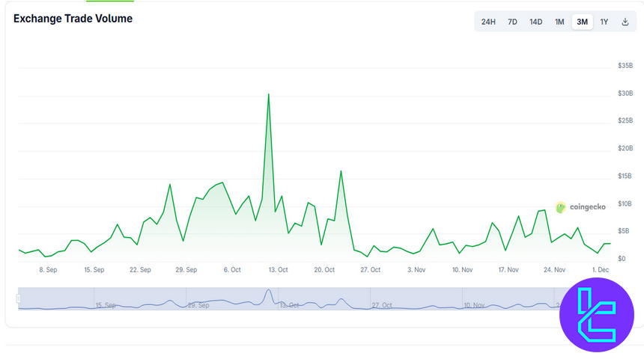Click the chart peak near 20. Oct
This screenshot has width=644, height=362.
[x=341, y=171]
